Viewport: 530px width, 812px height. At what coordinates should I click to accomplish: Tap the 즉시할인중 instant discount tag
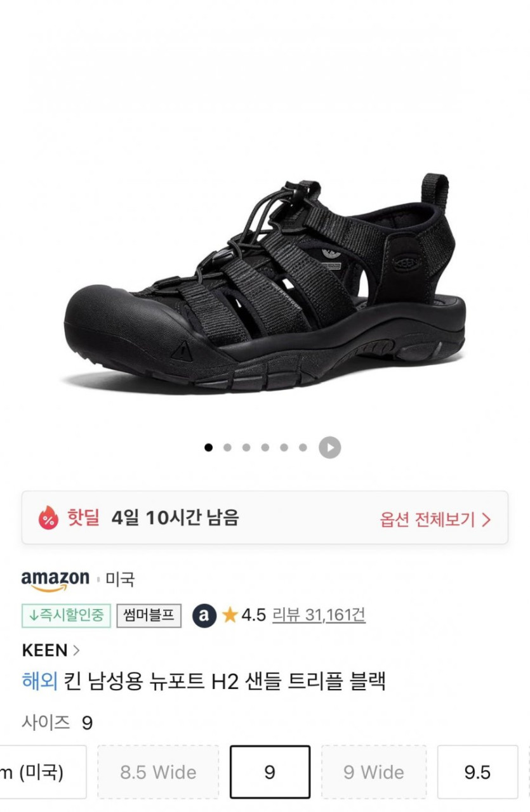click(66, 615)
